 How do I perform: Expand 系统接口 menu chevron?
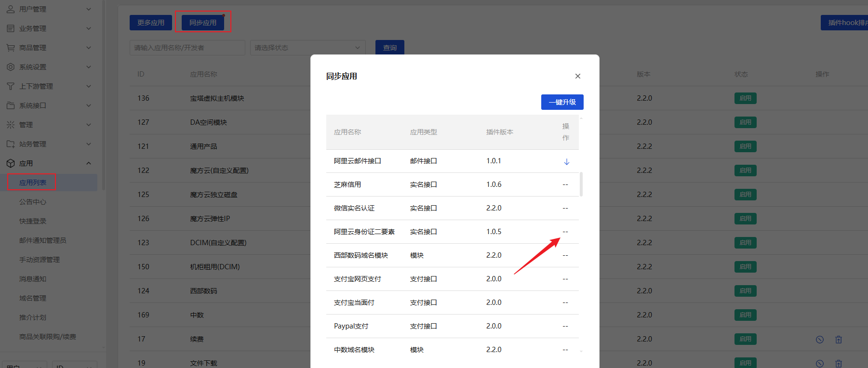89,105
